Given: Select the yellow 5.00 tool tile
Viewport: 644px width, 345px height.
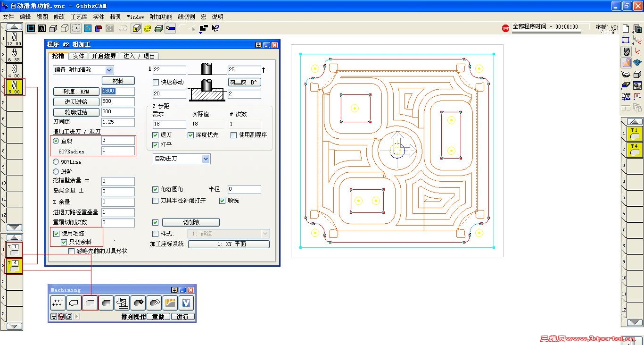Looking at the screenshot, I should click(x=14, y=87).
